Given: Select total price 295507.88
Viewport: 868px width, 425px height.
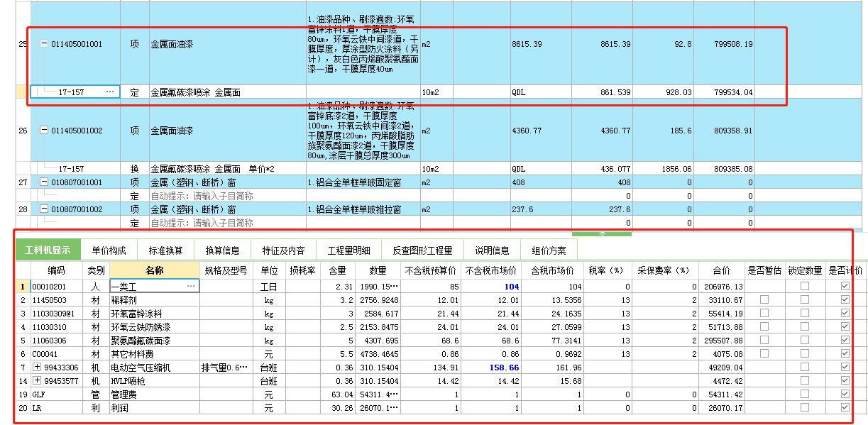Looking at the screenshot, I should tap(721, 341).
